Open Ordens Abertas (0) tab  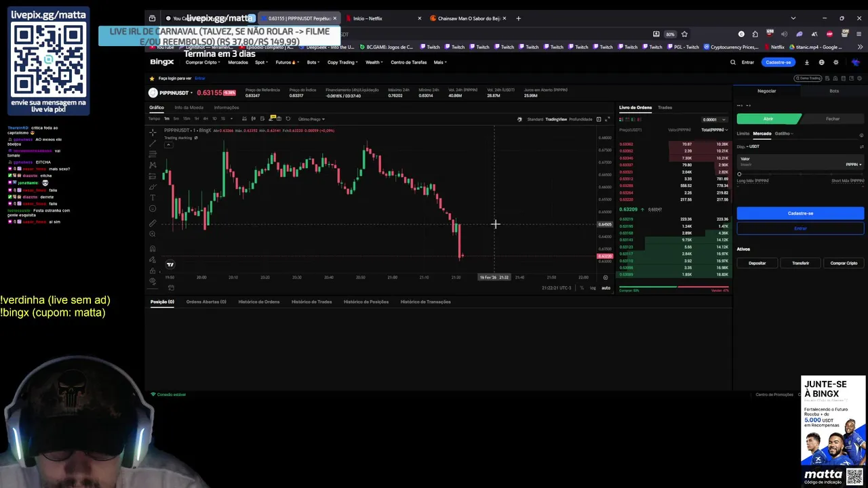tap(206, 302)
